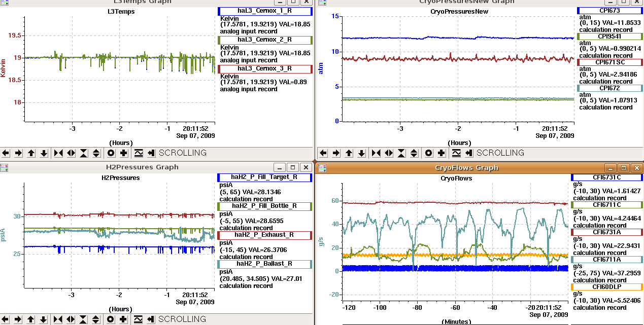Pan left in the L3Temps graph toolbar

[x=6, y=153]
